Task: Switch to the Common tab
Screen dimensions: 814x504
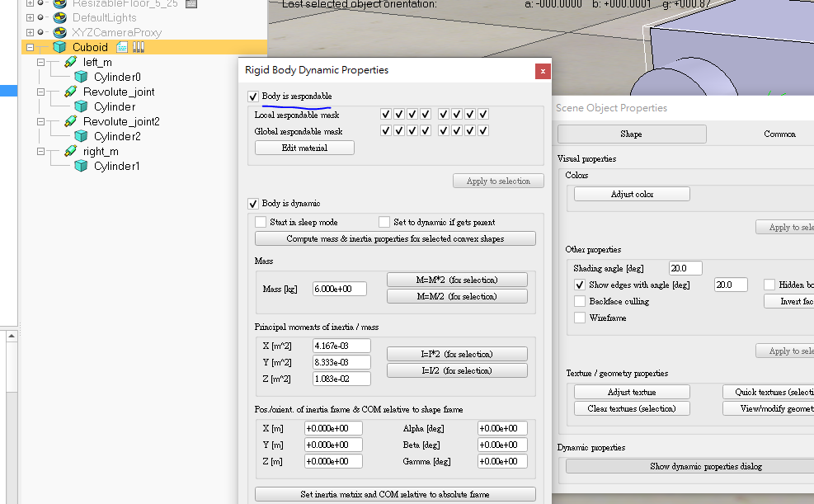Action: click(779, 134)
